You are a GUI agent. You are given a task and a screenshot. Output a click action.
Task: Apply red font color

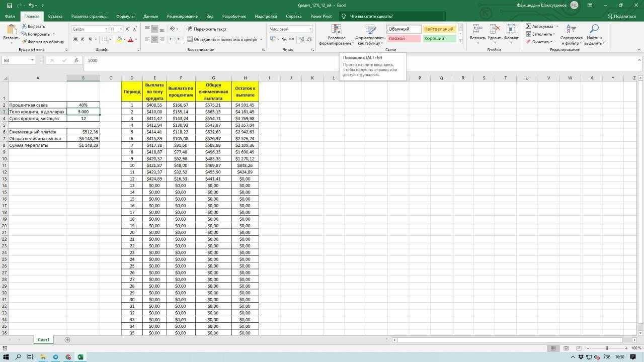point(130,39)
